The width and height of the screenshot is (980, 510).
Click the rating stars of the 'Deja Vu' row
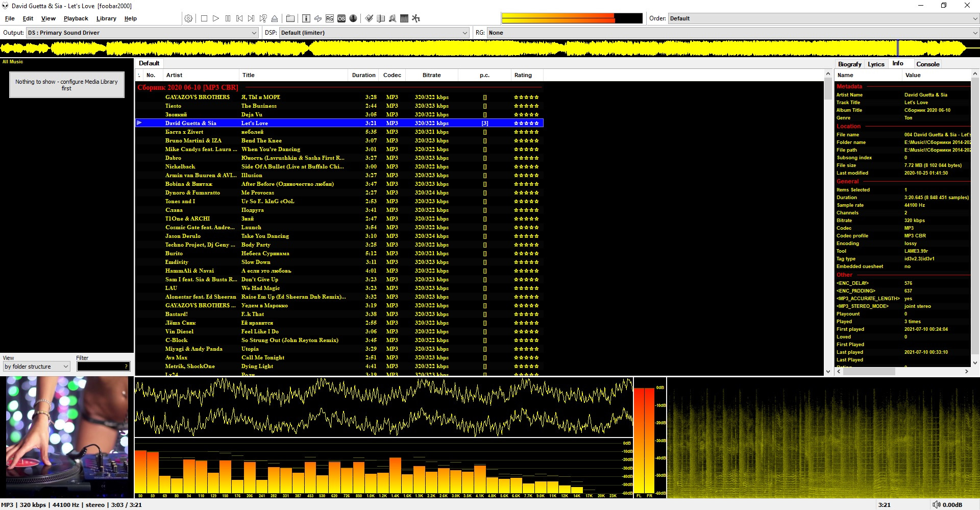tap(526, 114)
